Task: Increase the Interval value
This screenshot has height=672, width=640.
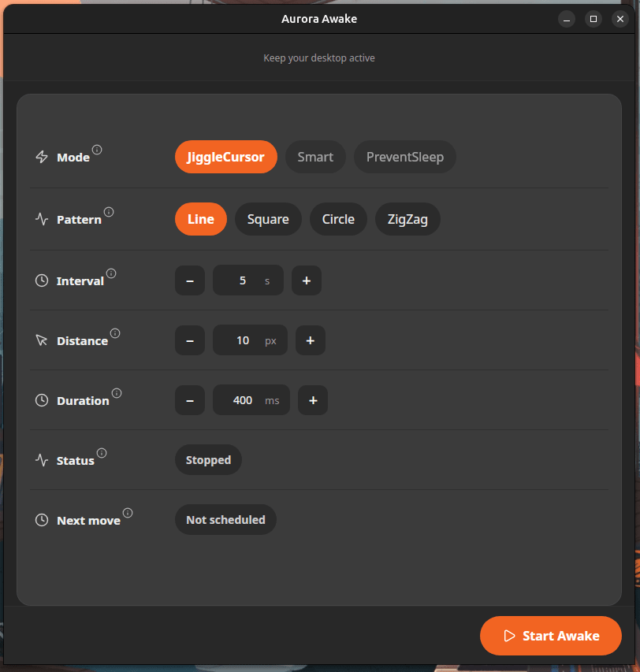Action: coord(307,280)
